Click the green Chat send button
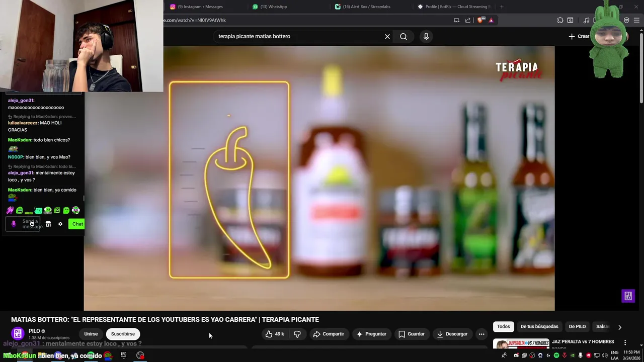644x362 pixels. click(77, 224)
